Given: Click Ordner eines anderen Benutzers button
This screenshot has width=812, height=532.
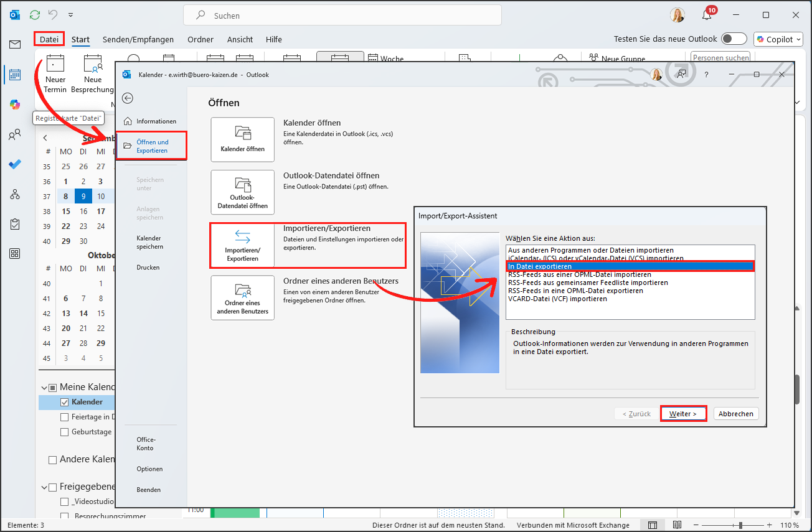Looking at the screenshot, I should click(x=243, y=298).
